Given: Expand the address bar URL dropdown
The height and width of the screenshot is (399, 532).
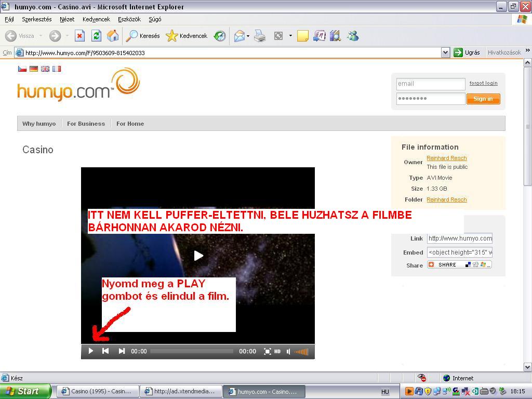Looking at the screenshot, I should pos(445,52).
